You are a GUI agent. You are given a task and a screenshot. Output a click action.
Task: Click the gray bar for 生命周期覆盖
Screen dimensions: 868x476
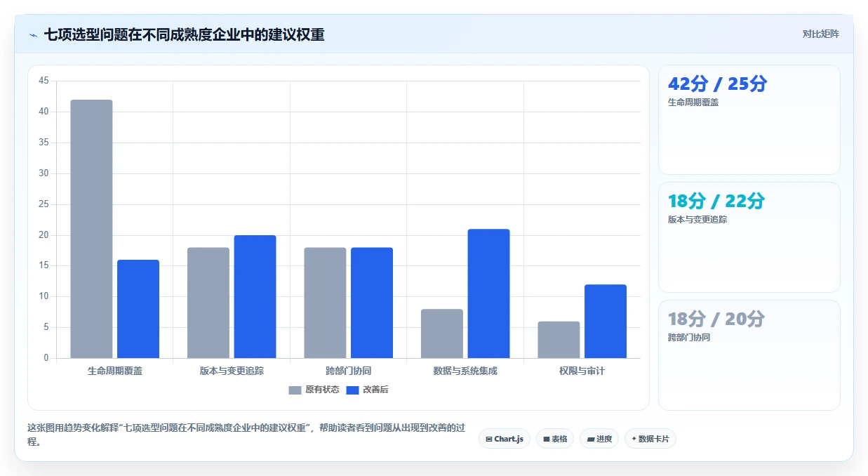click(x=91, y=229)
